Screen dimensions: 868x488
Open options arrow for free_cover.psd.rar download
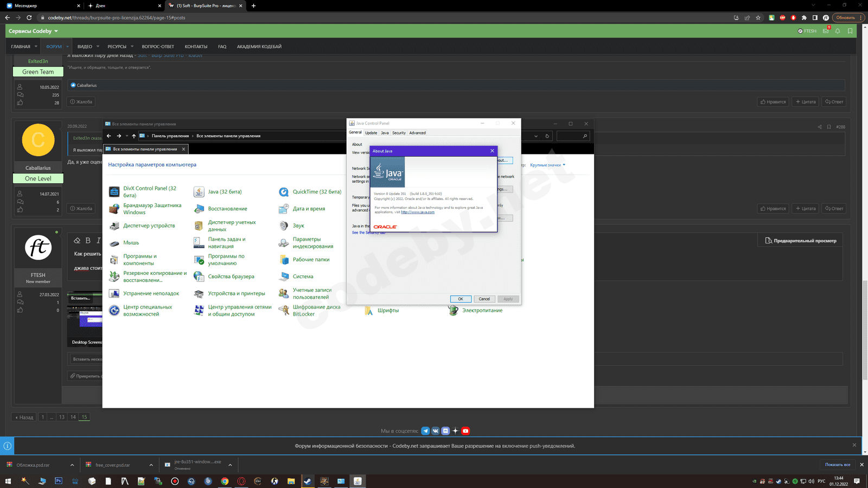coord(151,465)
